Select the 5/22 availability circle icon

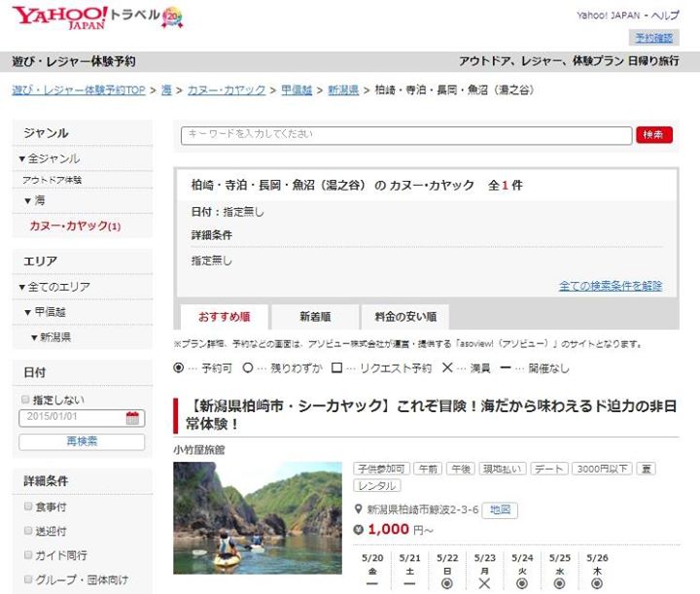coord(447,583)
